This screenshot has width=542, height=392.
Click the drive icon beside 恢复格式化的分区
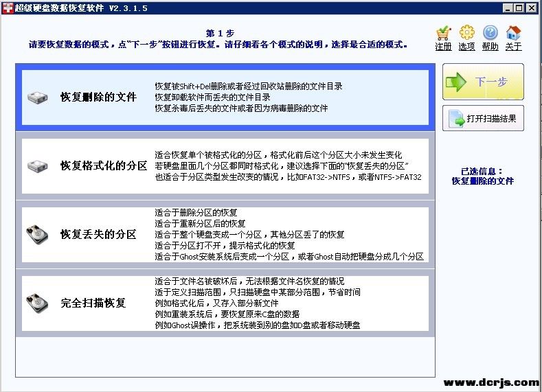pos(38,165)
